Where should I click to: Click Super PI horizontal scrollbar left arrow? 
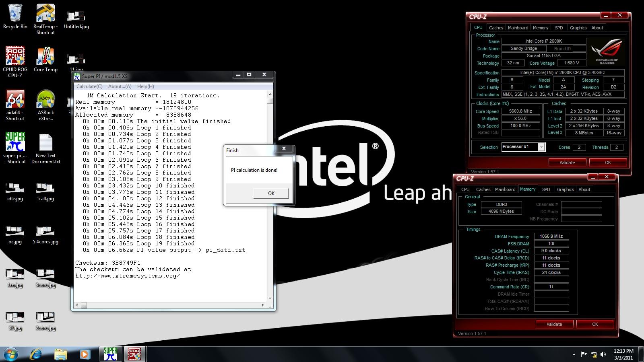pos(77,305)
